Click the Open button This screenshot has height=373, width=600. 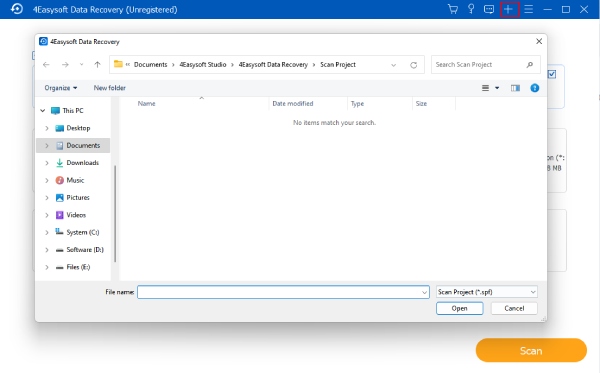pos(460,308)
